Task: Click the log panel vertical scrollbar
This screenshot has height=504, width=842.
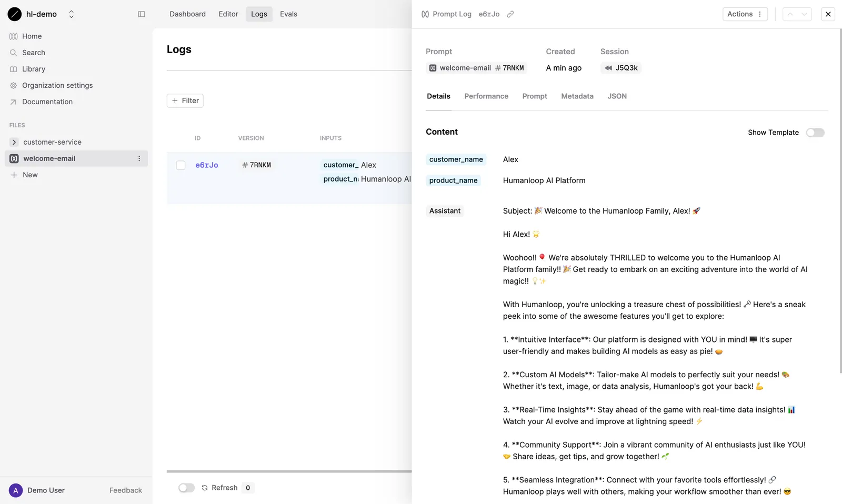Action: (840, 201)
